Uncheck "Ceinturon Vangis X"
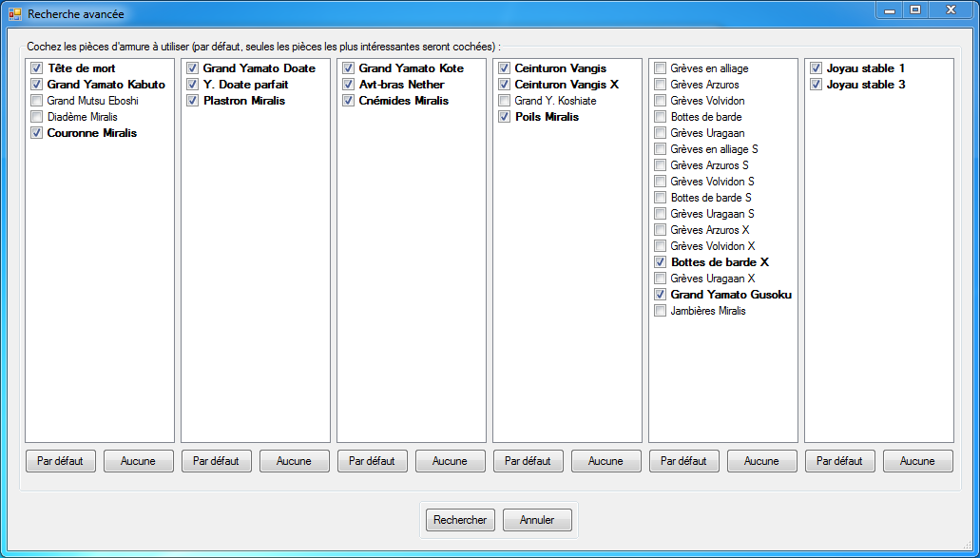Image resolution: width=980 pixels, height=558 pixels. pos(504,85)
